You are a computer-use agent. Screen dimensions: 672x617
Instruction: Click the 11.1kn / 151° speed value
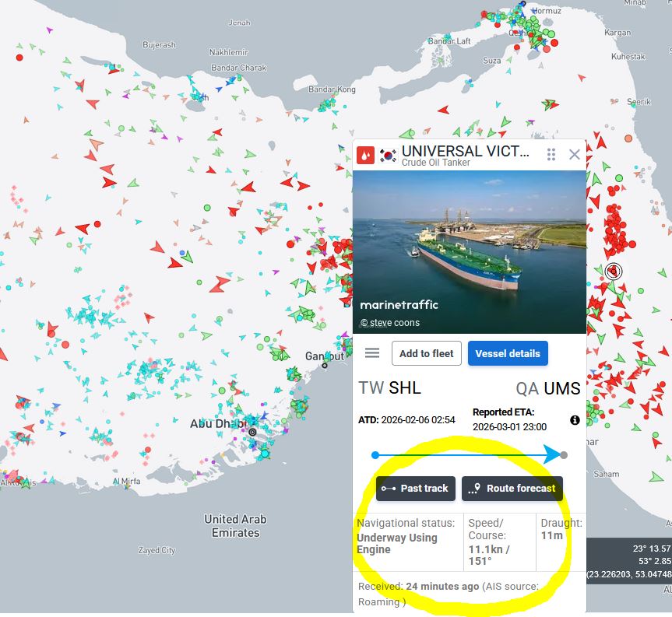489,555
